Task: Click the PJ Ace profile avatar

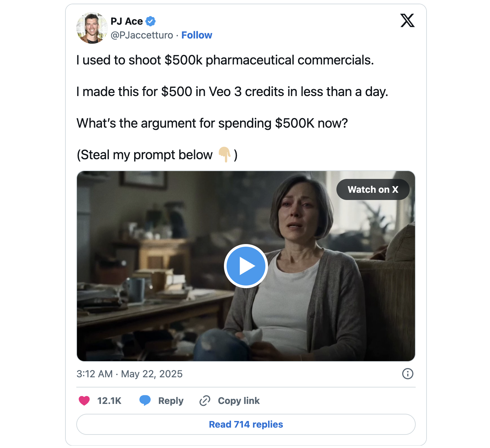Action: pyautogui.click(x=92, y=28)
